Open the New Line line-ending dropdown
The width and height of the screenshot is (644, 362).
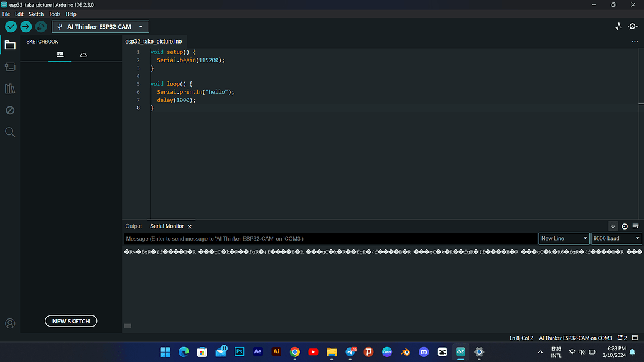563,238
